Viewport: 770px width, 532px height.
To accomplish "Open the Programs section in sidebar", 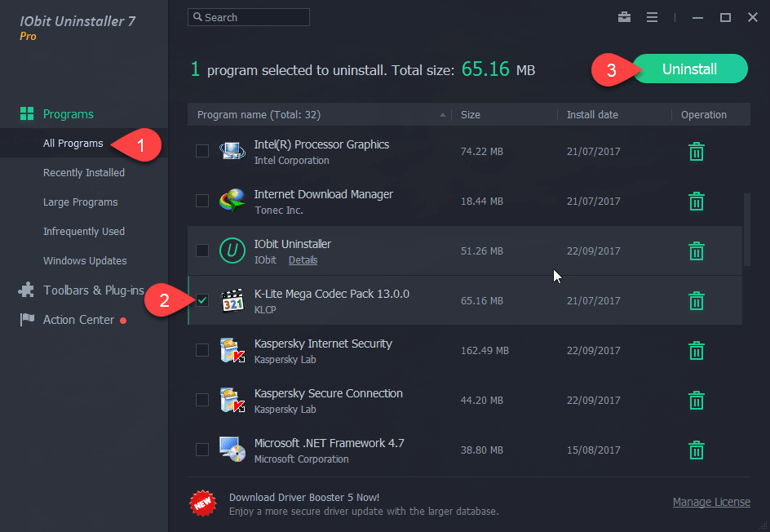I will point(69,114).
